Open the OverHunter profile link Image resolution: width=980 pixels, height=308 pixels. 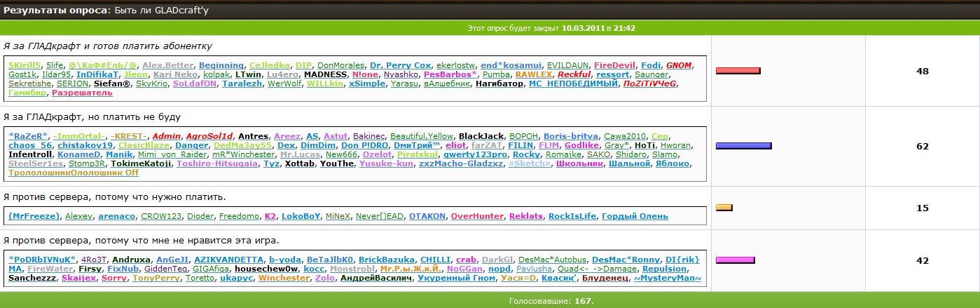(476, 216)
